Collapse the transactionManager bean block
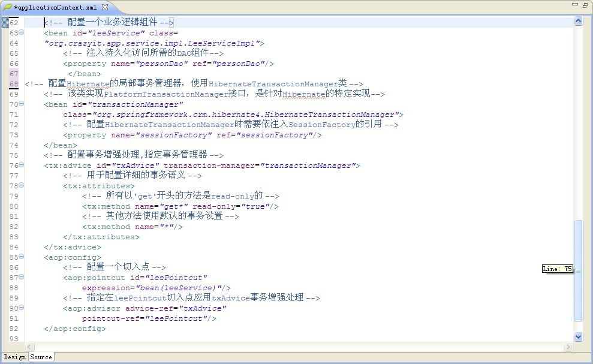Viewport: 593px width, 364px height. coord(20,104)
